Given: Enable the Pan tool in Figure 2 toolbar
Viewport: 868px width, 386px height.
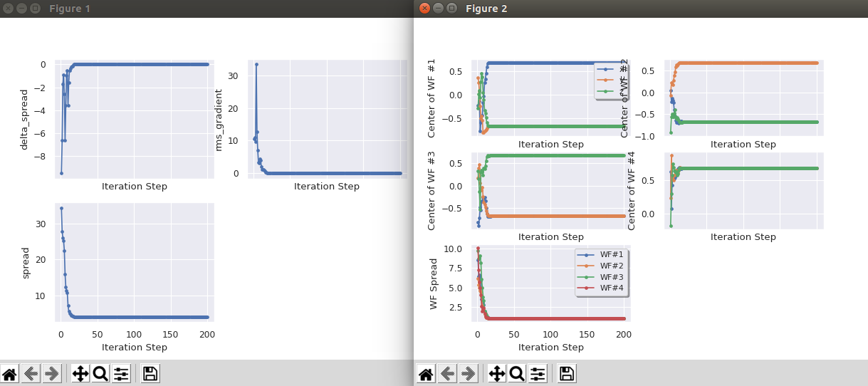Looking at the screenshot, I should tap(497, 373).
